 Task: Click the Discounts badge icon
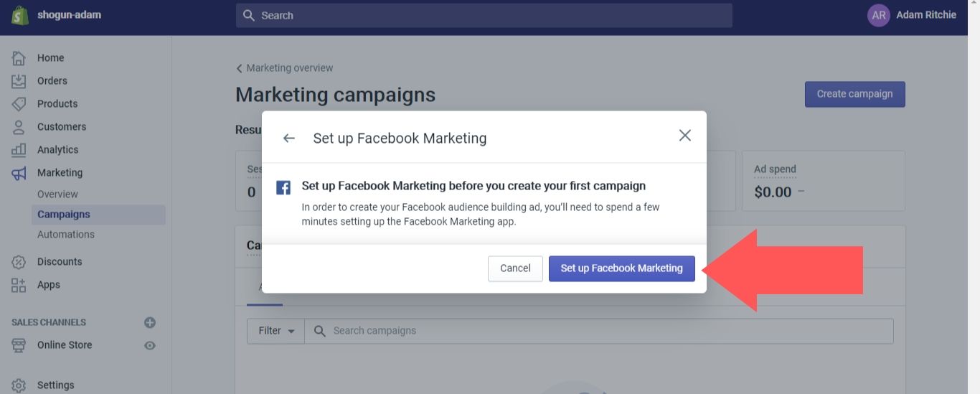pos(19,262)
